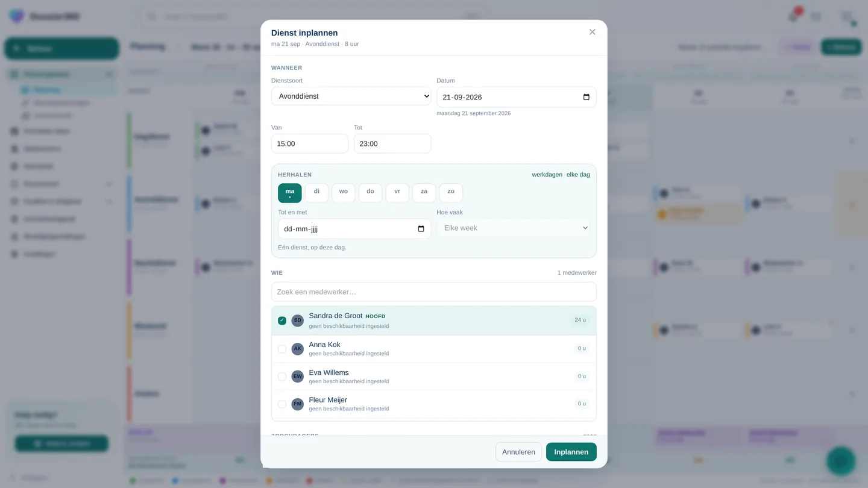Click Sandra de Groot's SD avatar
868x488 pixels.
pyautogui.click(x=298, y=321)
